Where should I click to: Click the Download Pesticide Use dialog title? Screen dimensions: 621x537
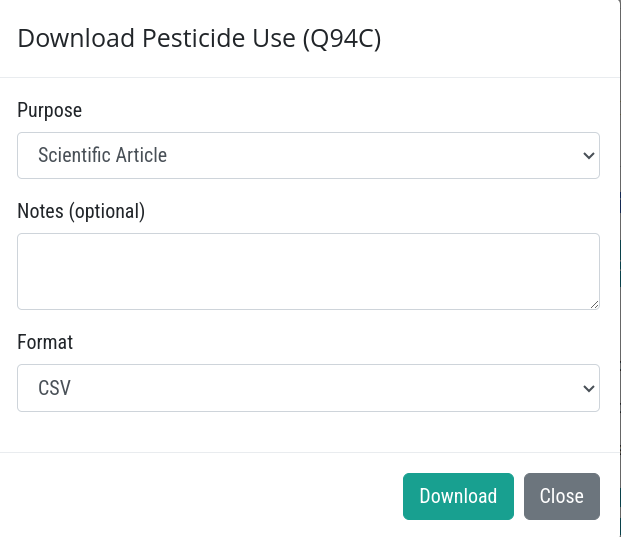[199, 38]
